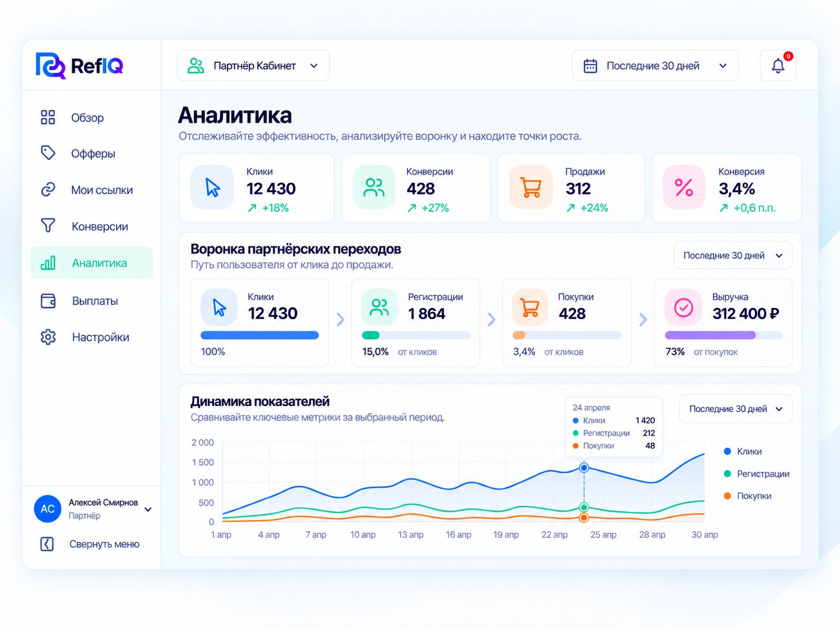
Task: Click the 312 400 ₽ revenue value
Action: click(746, 313)
